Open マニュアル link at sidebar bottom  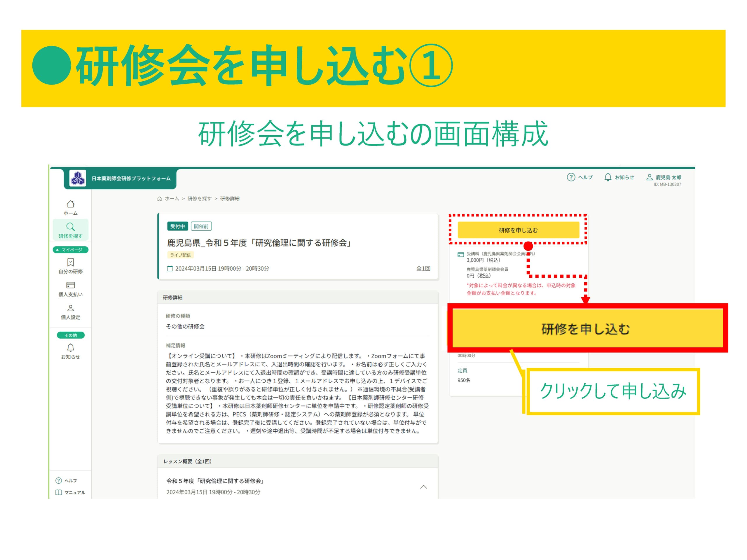[x=70, y=492]
